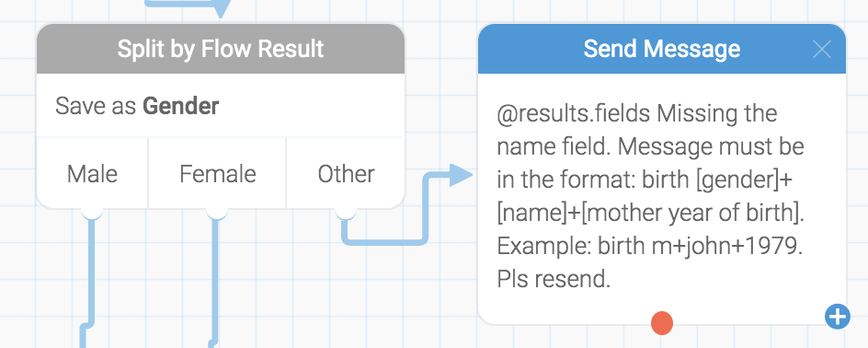868x348 pixels.
Task: Click the bold Gender result name
Action: coord(181,106)
